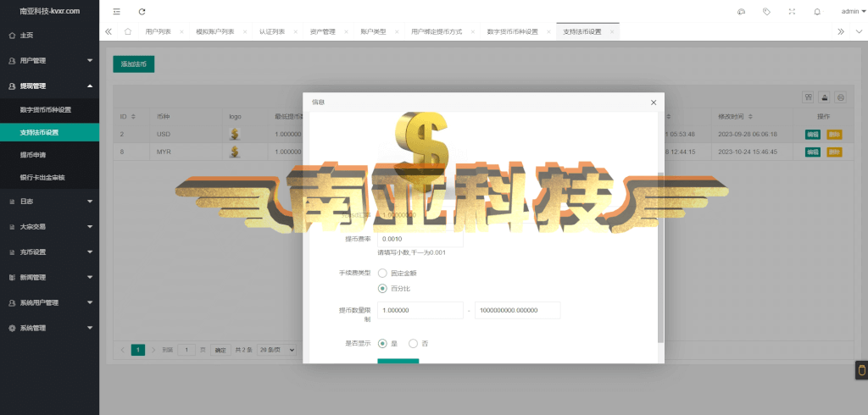Switch to the 账户类型 tab
Screen dimensions: 868x415
coord(373,32)
